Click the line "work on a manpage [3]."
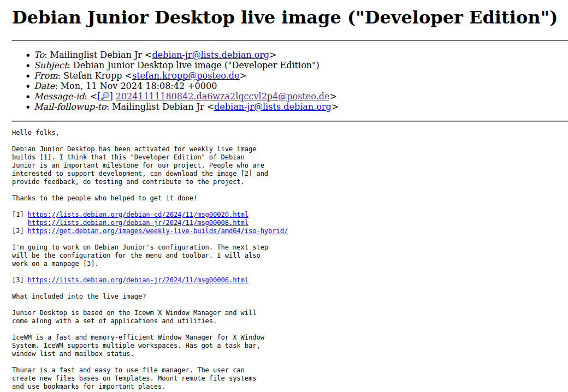Screen dimensions: 568x392 (55, 264)
